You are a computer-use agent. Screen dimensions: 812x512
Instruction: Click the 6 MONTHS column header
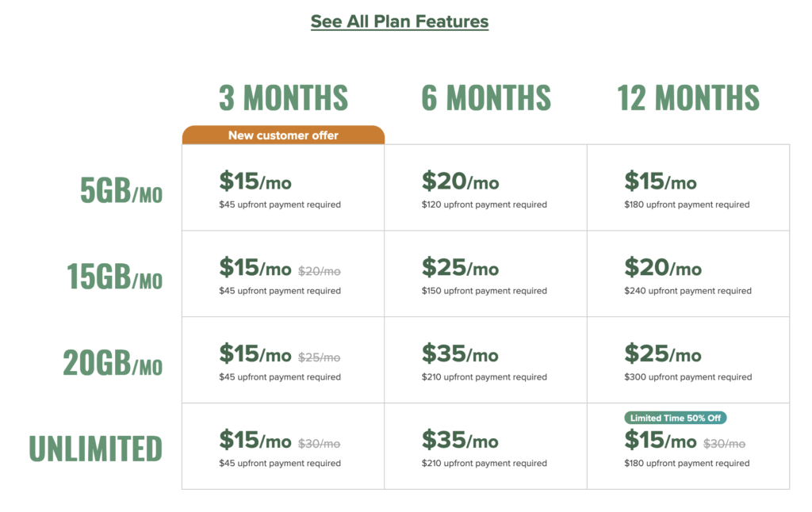[486, 97]
